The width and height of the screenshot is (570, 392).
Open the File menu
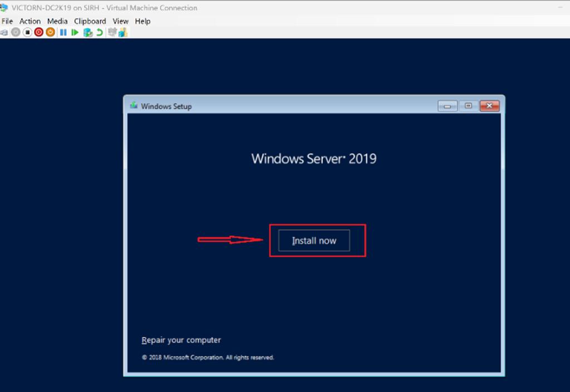click(7, 21)
